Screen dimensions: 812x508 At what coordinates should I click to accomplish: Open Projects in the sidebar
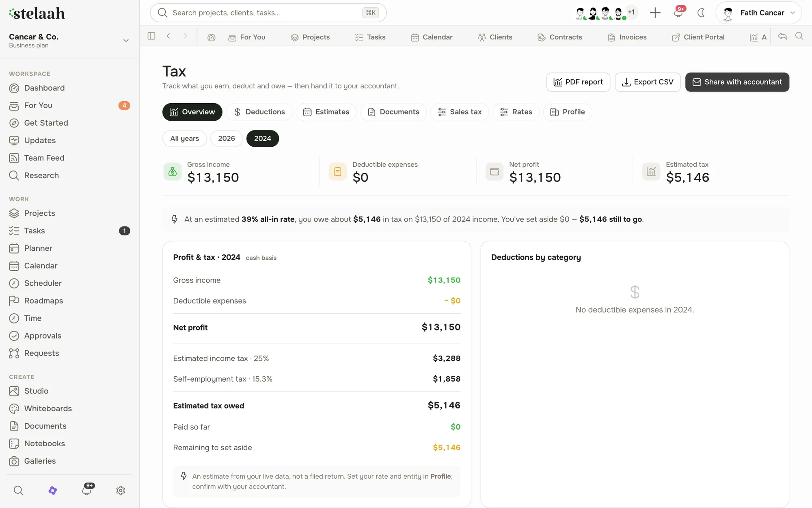(69, 213)
